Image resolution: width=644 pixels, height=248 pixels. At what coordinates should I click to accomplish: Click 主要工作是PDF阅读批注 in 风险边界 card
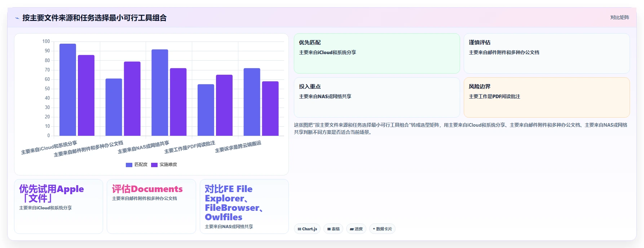click(x=494, y=96)
